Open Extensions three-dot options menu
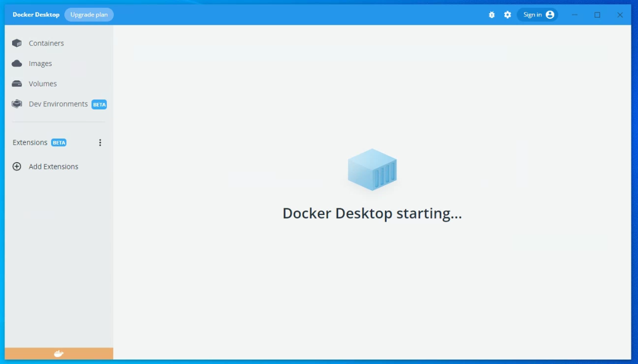 (x=100, y=142)
